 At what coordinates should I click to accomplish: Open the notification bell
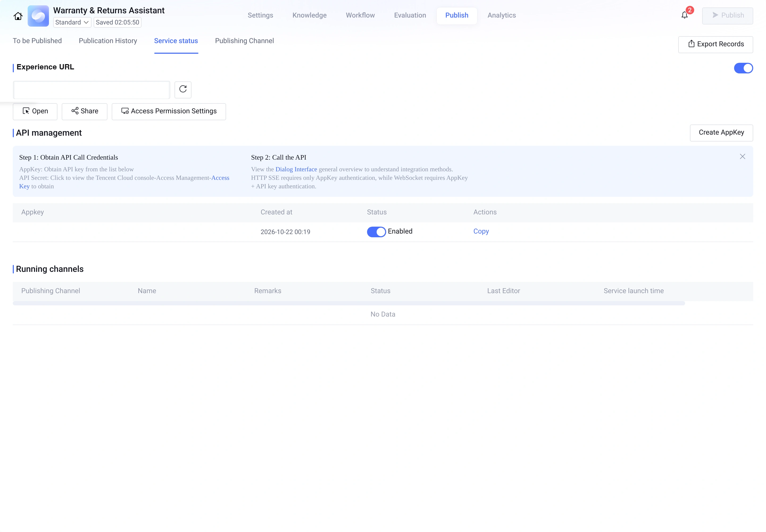pyautogui.click(x=684, y=15)
